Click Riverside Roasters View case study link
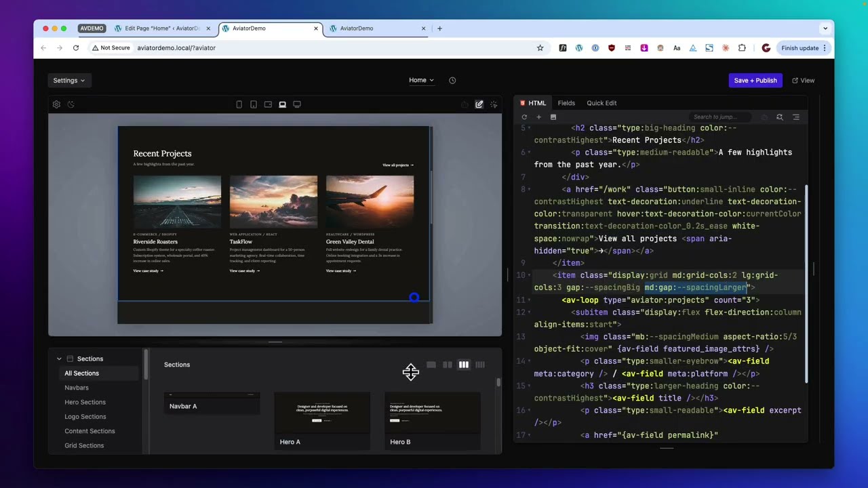868x488 pixels. pyautogui.click(x=149, y=271)
